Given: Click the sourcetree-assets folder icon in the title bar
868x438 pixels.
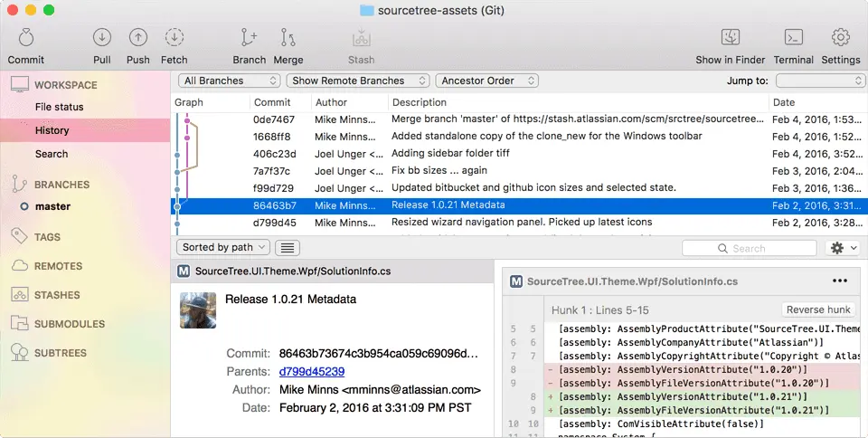Looking at the screenshot, I should [x=366, y=10].
